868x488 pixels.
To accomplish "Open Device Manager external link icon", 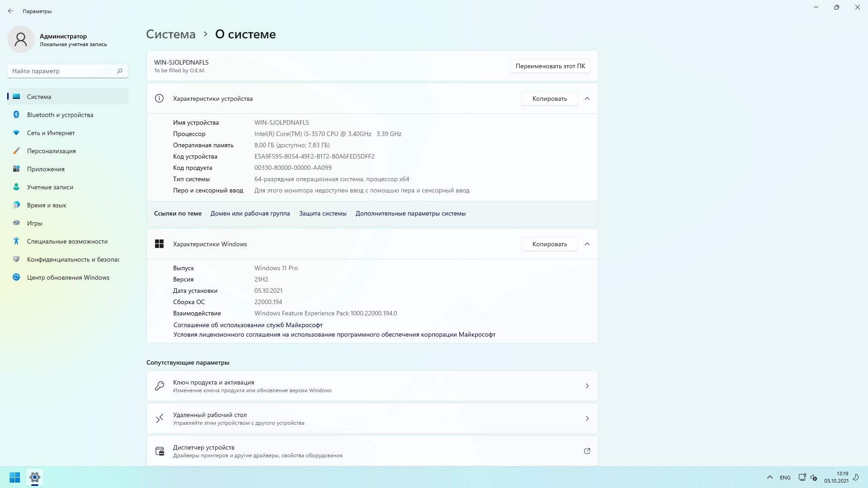I will click(587, 451).
